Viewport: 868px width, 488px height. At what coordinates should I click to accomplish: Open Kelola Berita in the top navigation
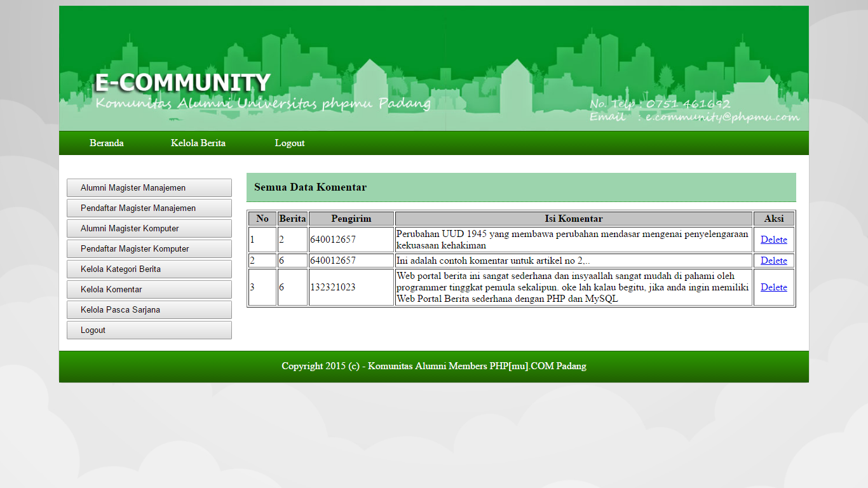point(198,143)
